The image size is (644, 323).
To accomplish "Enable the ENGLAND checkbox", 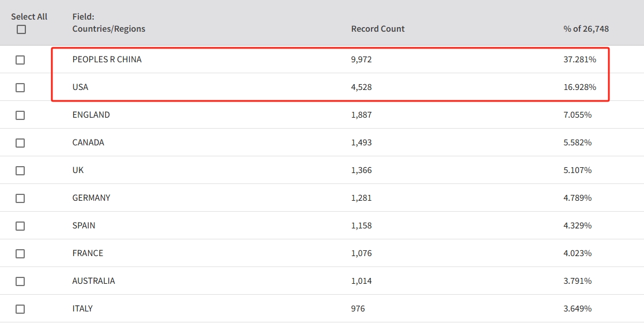I will point(20,115).
